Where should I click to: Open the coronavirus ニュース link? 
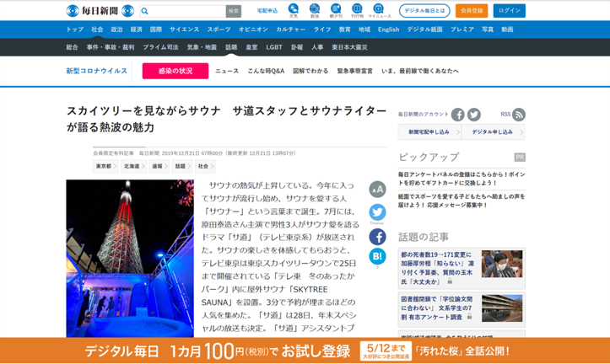point(227,71)
